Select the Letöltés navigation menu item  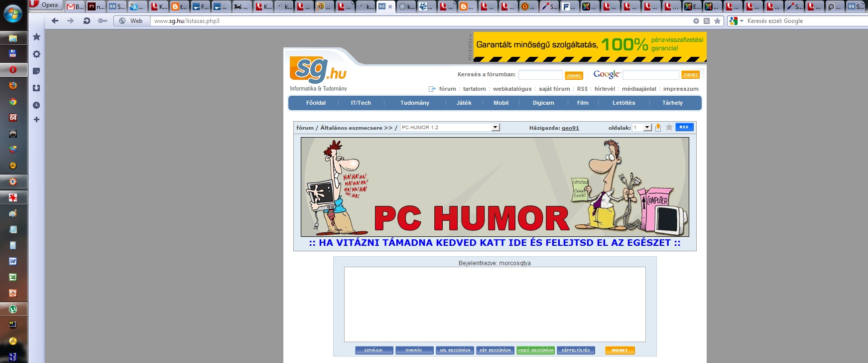point(623,103)
